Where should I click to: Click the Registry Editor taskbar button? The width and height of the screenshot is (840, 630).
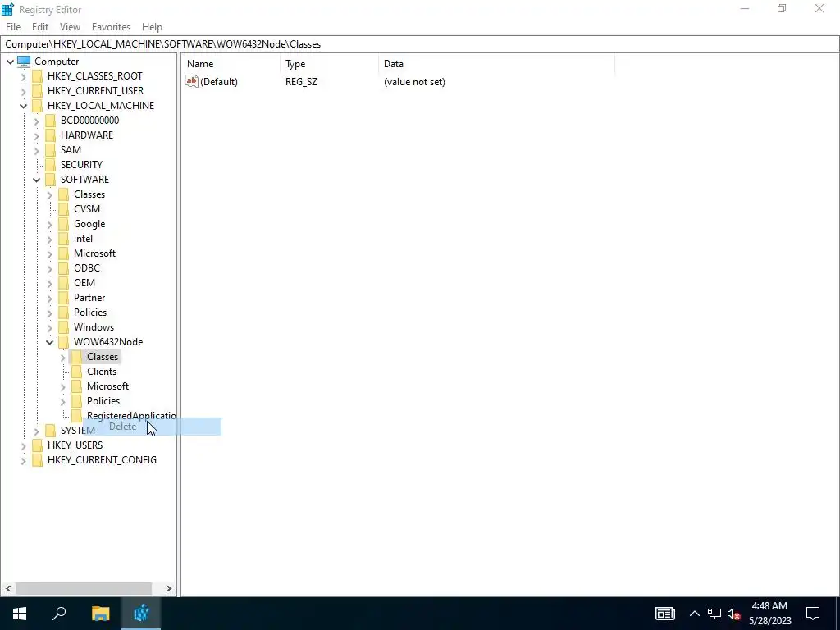pyautogui.click(x=141, y=614)
